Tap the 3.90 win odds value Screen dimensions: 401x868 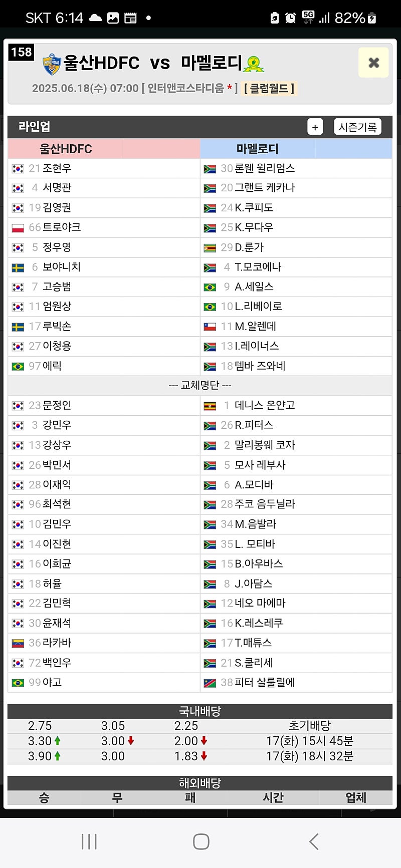coord(40,756)
